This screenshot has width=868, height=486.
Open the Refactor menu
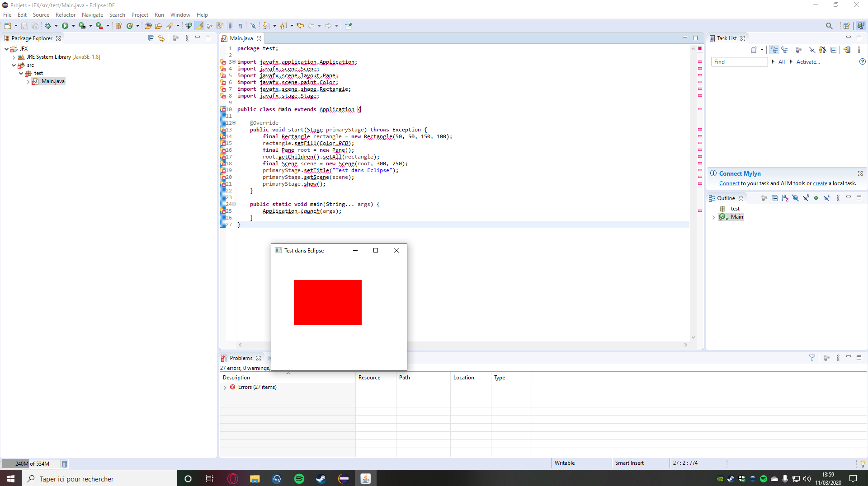coord(65,14)
